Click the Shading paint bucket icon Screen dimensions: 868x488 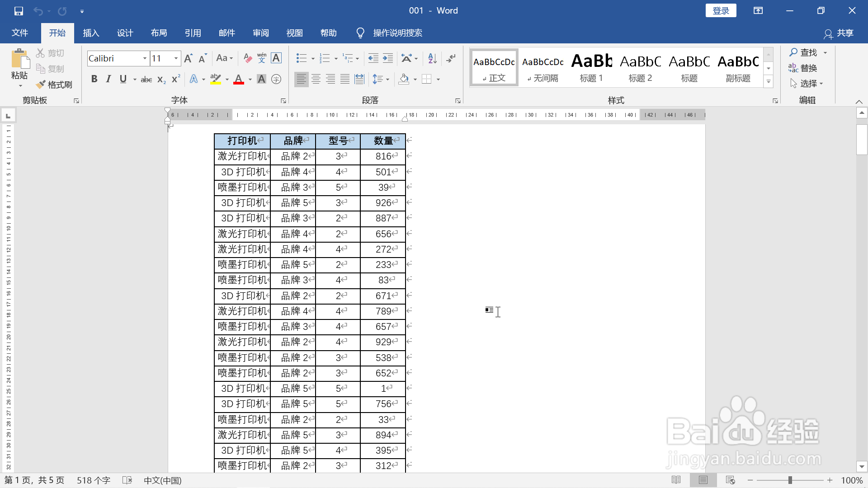point(404,79)
